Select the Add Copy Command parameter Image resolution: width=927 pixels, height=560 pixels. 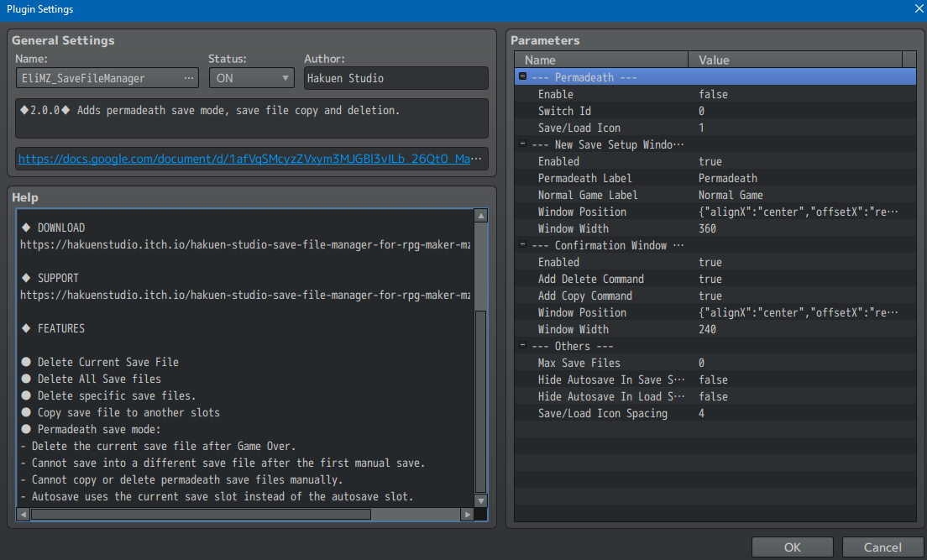click(x=715, y=296)
